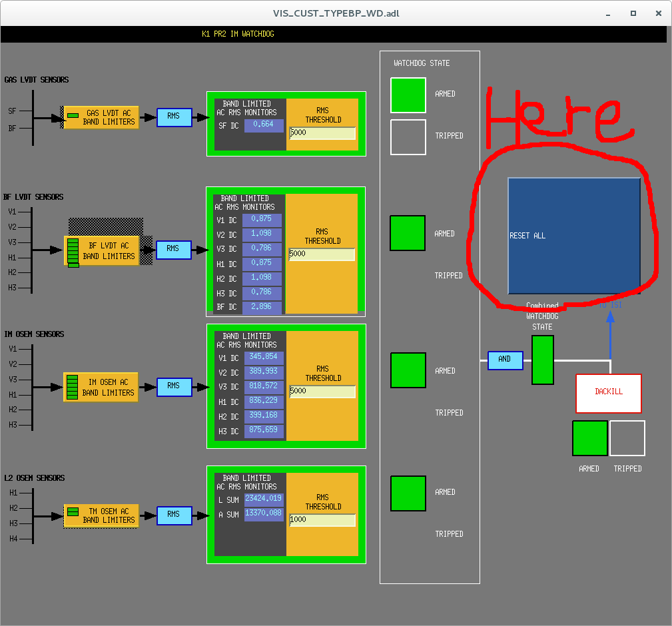Click the Combined Watchdog State green bar
The image size is (672, 626).
click(542, 360)
